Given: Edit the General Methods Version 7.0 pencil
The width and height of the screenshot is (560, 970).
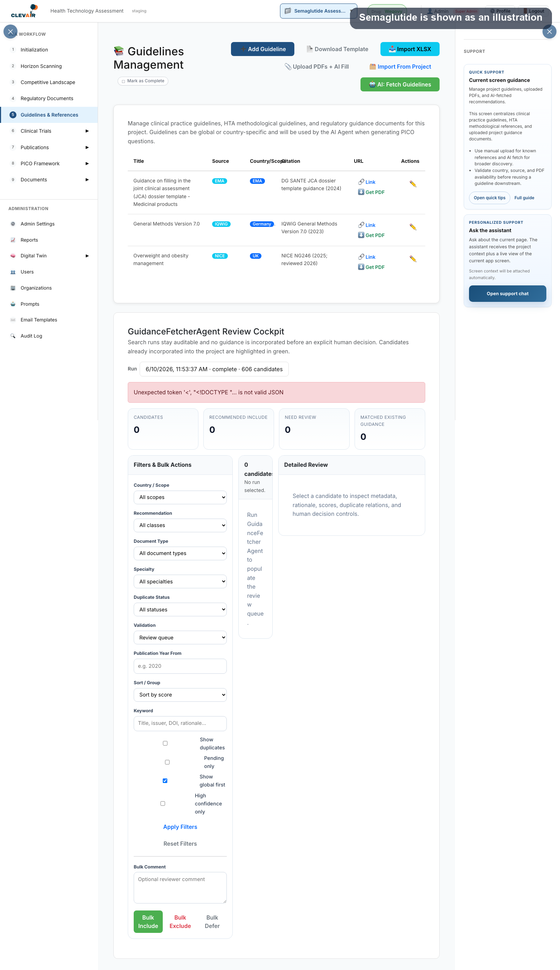Looking at the screenshot, I should [413, 227].
